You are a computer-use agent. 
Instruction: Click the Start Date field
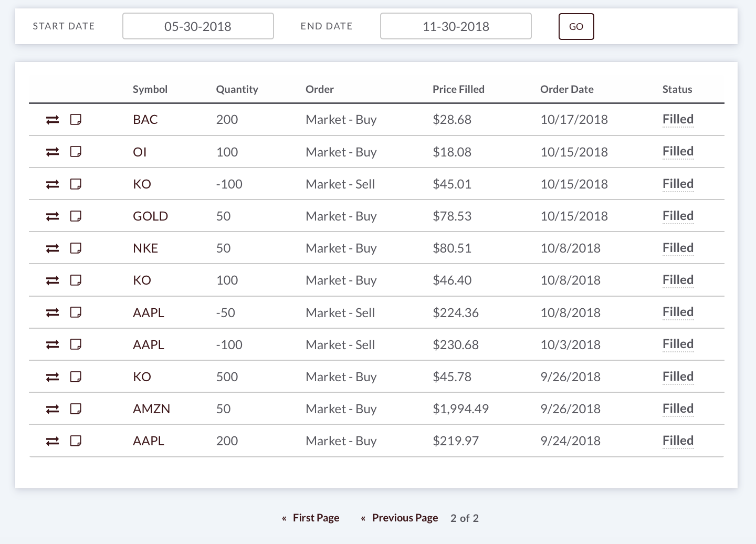198,26
